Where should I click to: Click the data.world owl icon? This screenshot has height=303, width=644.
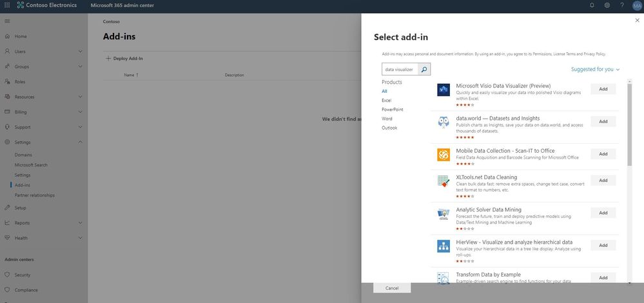[x=444, y=122]
